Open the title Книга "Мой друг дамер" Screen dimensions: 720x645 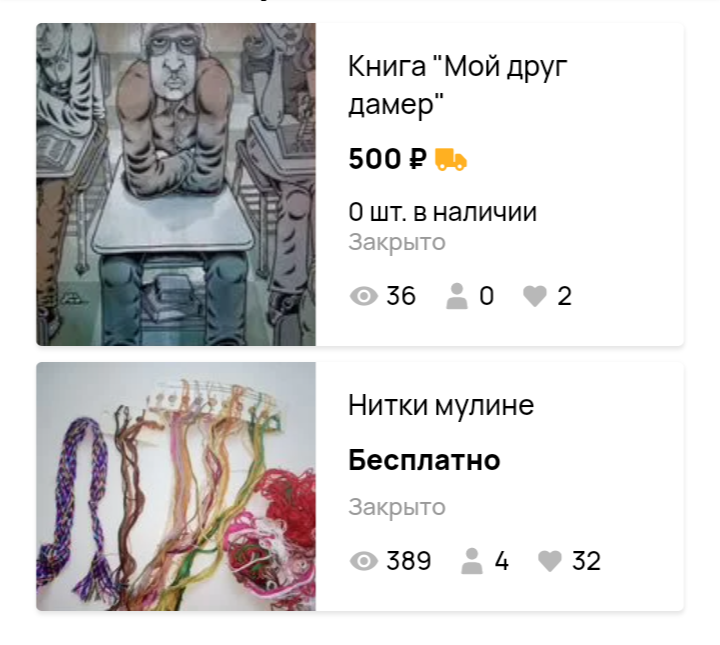(458, 85)
